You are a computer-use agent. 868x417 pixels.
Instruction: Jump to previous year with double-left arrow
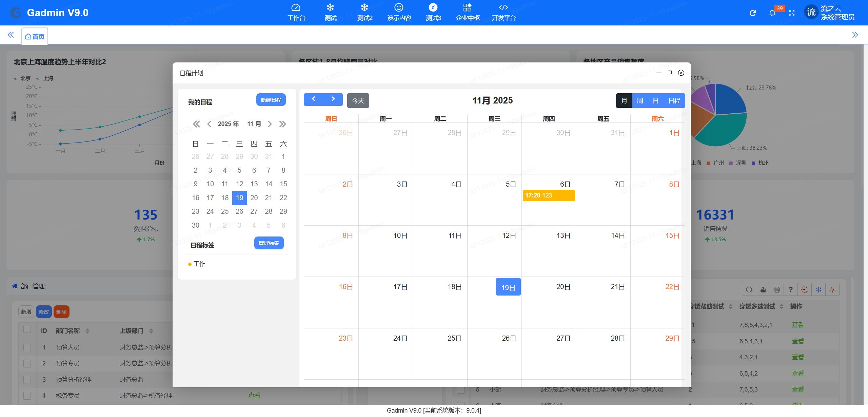(x=196, y=124)
